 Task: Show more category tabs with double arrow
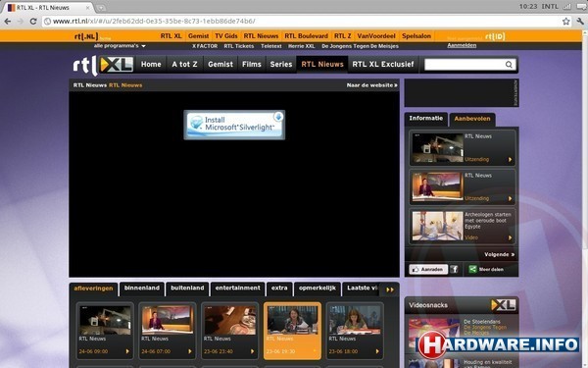[390, 289]
